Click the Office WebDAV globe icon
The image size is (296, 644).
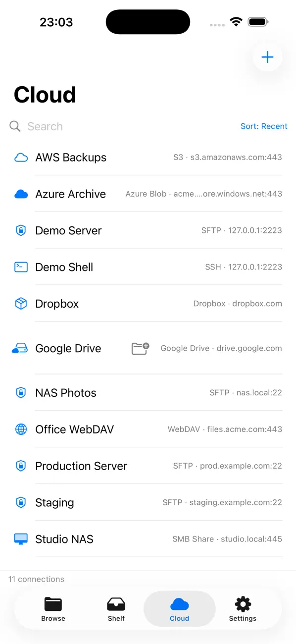(x=21, y=429)
